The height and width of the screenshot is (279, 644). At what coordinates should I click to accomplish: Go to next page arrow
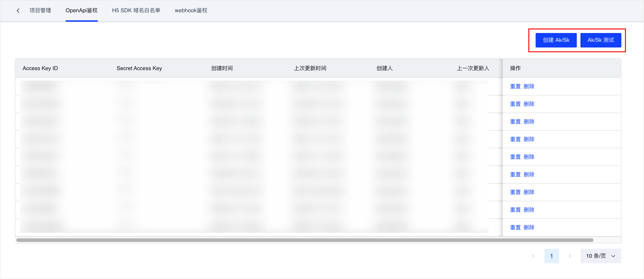coord(570,256)
